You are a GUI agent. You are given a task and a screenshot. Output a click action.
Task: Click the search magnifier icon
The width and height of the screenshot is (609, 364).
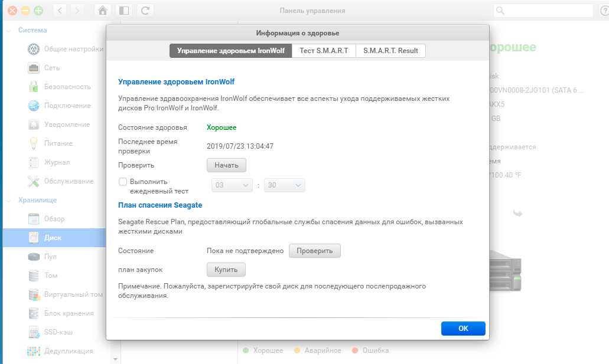point(500,11)
